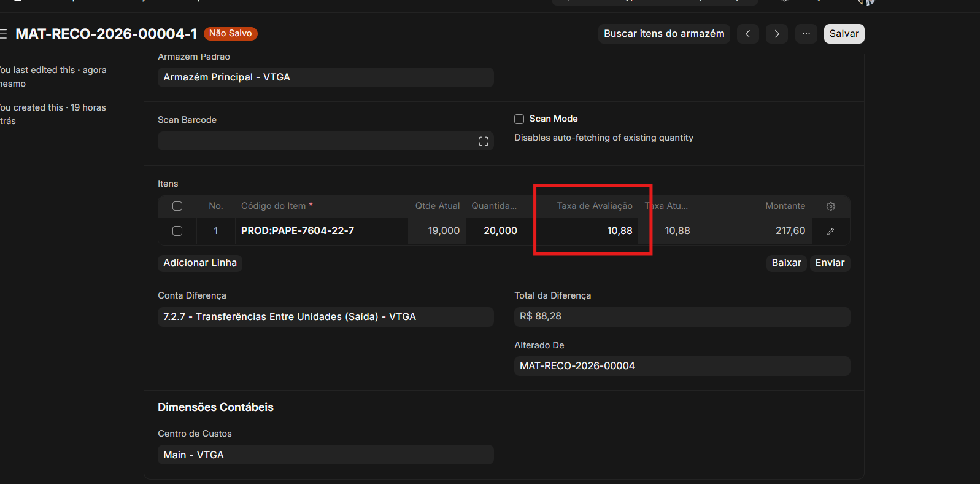Viewport: 980px width, 484px height.
Task: Go to the next document arrow
Action: pyautogui.click(x=776, y=34)
